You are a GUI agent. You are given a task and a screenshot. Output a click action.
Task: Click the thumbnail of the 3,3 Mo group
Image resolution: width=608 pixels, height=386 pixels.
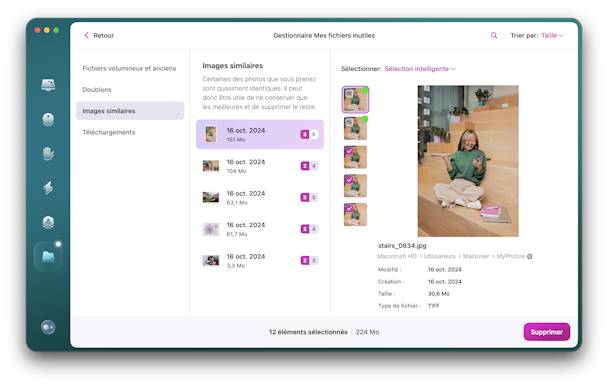click(x=211, y=260)
